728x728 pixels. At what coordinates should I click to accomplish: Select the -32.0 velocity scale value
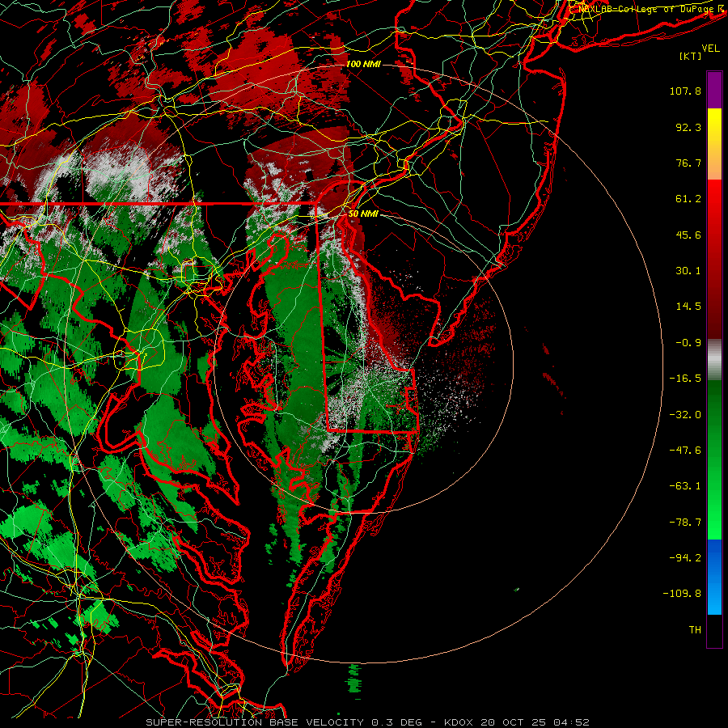[685, 415]
